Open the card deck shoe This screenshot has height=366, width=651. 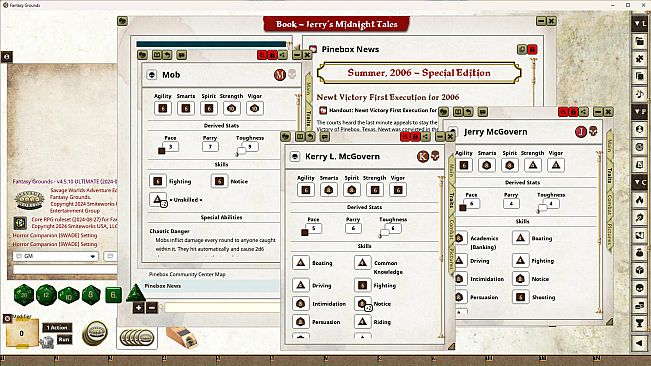pyautogui.click(x=182, y=337)
